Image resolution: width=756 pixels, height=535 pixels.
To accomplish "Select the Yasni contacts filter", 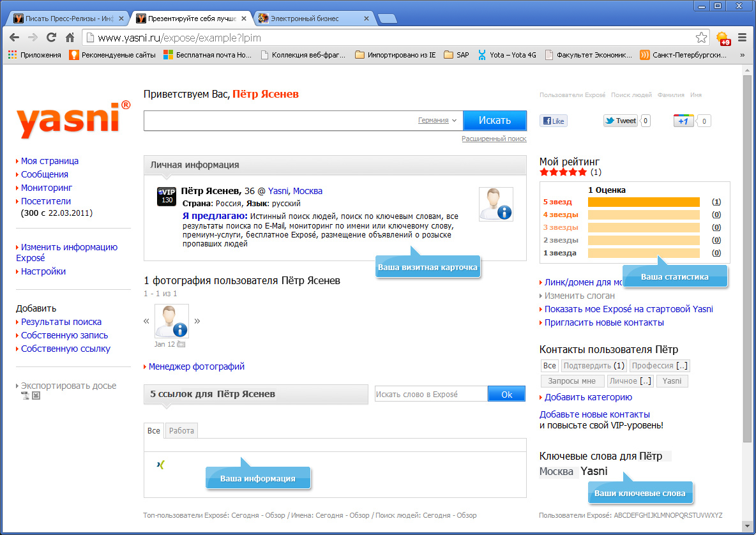I will [x=672, y=381].
